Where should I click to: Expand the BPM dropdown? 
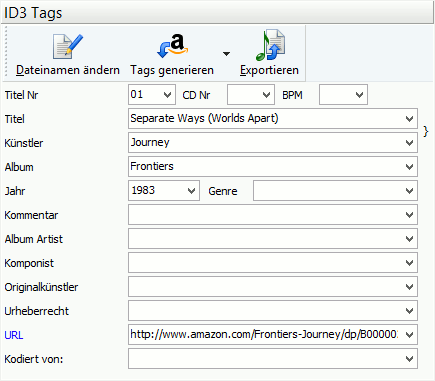[359, 95]
